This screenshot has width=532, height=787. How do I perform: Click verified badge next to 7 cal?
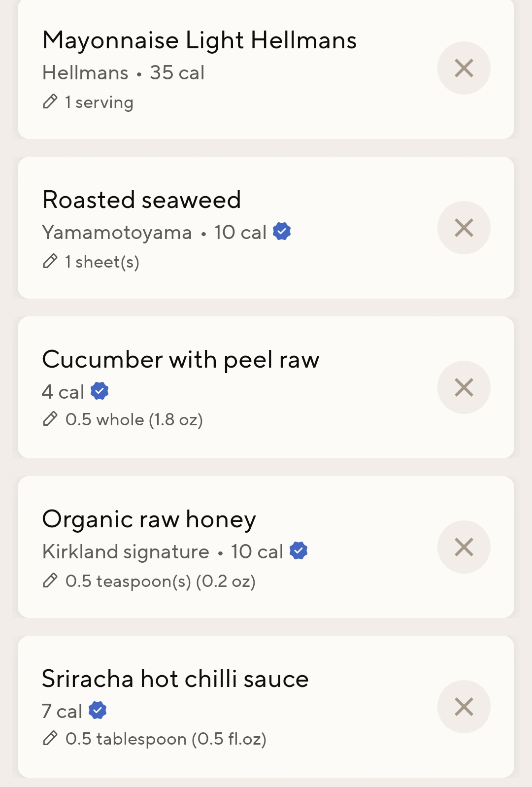(x=98, y=710)
